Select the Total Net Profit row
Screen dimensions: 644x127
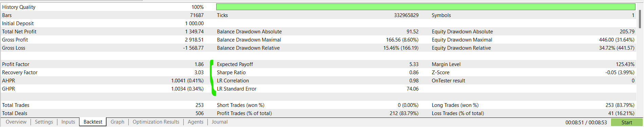[103, 32]
